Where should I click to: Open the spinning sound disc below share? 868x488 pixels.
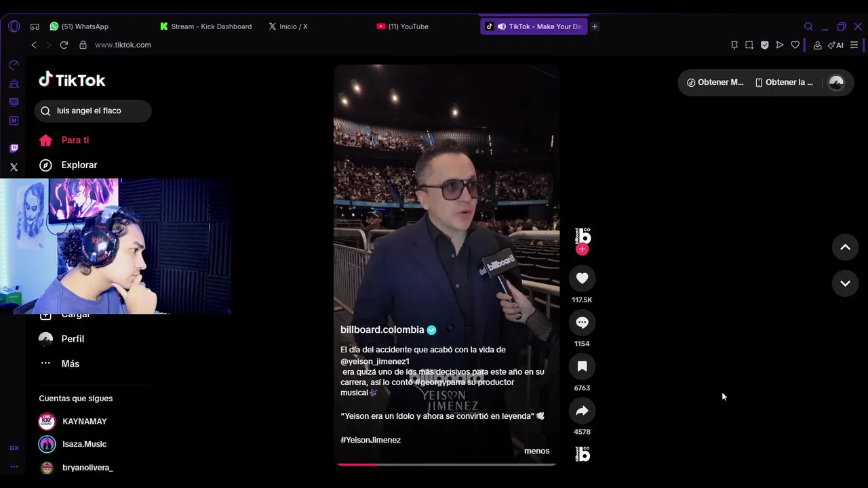(x=583, y=454)
